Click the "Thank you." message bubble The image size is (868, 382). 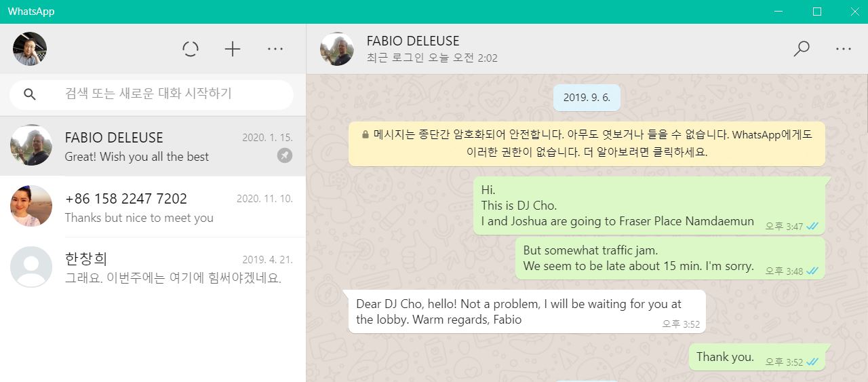757,357
